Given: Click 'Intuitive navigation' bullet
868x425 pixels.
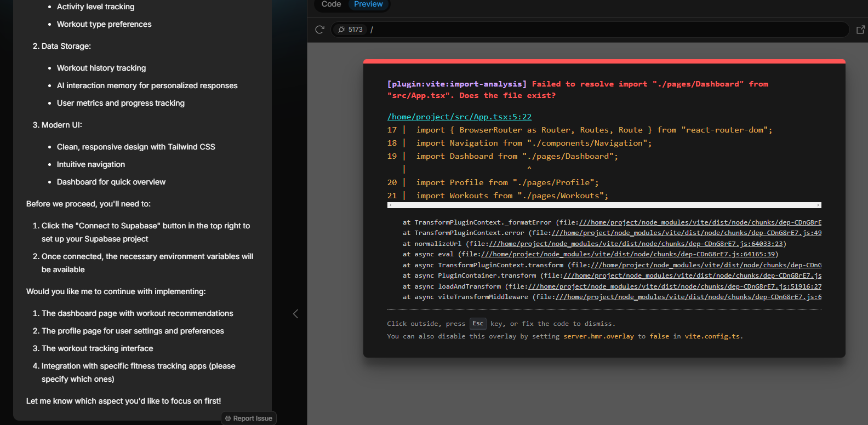Looking at the screenshot, I should tap(91, 164).
